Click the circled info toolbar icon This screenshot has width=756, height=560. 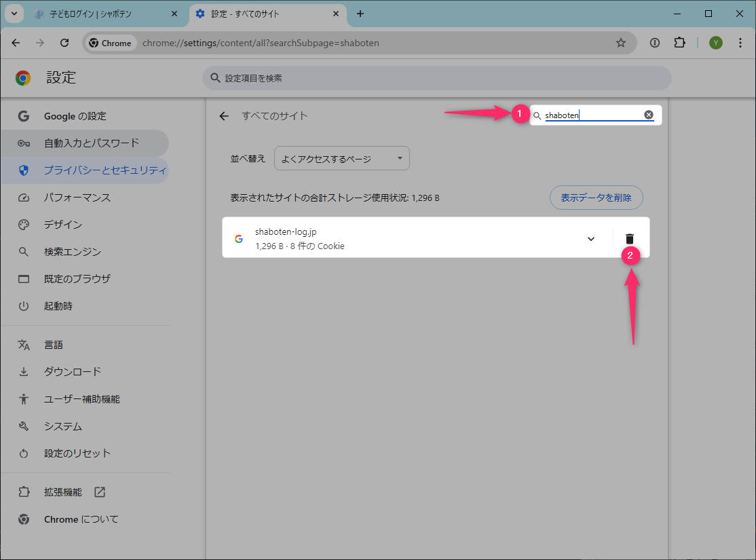coord(654,43)
